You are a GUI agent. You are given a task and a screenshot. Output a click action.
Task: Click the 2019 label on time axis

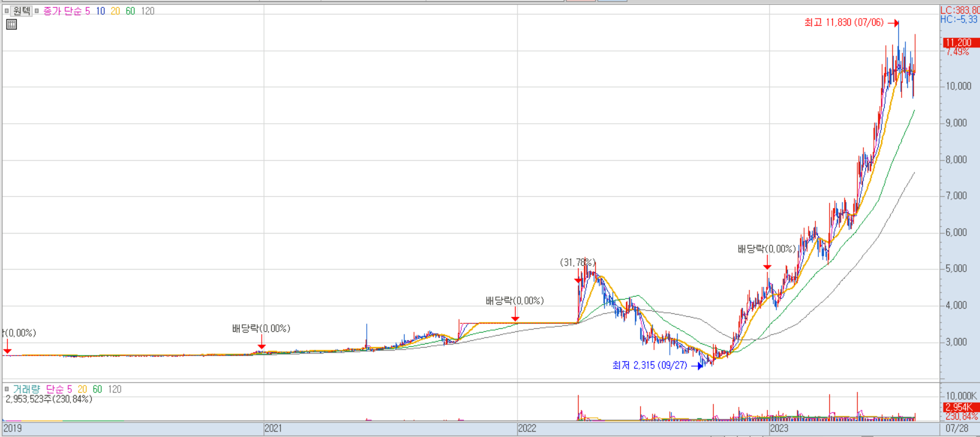13,429
